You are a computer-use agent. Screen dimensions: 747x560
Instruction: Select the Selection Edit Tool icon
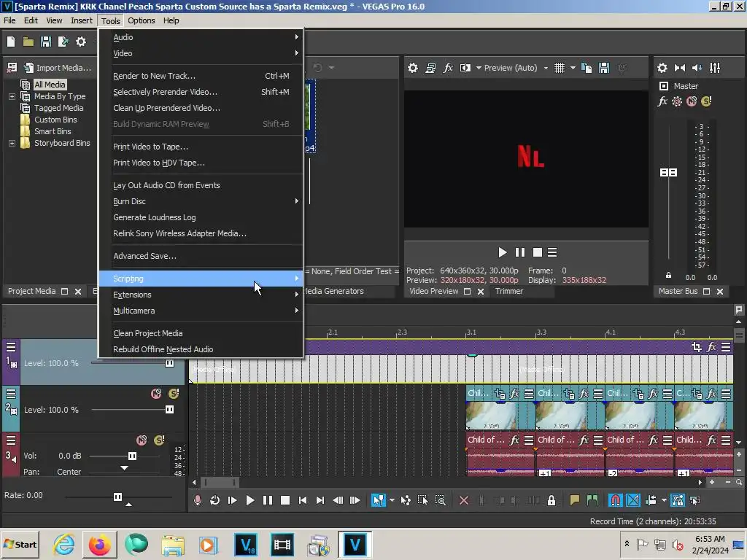click(x=422, y=500)
